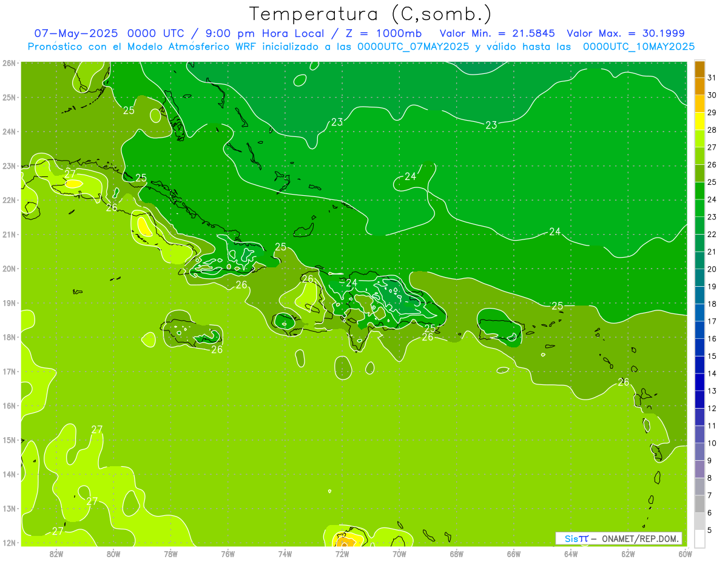728x562 pixels.
Task: Click the 15 value on color legend
Action: (x=712, y=356)
